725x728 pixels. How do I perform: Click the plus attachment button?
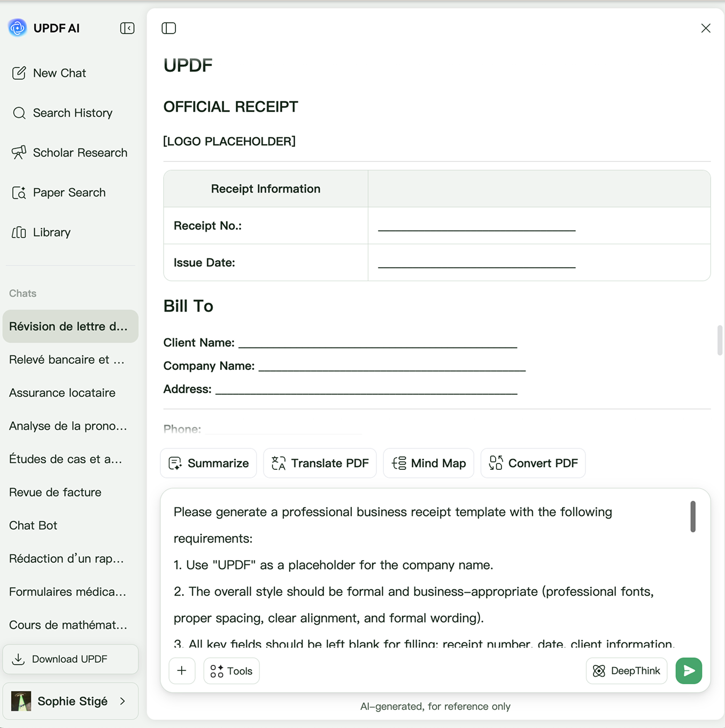tap(182, 671)
